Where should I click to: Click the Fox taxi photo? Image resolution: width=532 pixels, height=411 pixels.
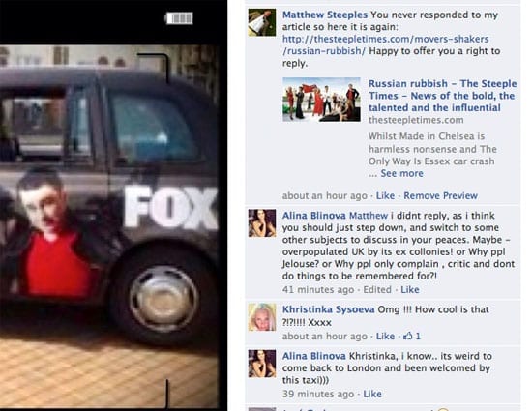click(x=108, y=226)
